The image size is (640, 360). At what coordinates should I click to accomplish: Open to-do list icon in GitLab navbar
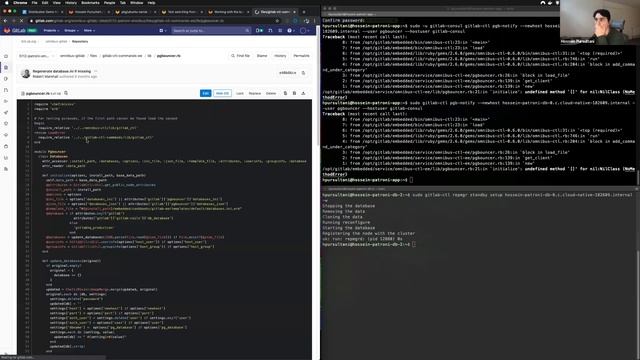(280, 31)
